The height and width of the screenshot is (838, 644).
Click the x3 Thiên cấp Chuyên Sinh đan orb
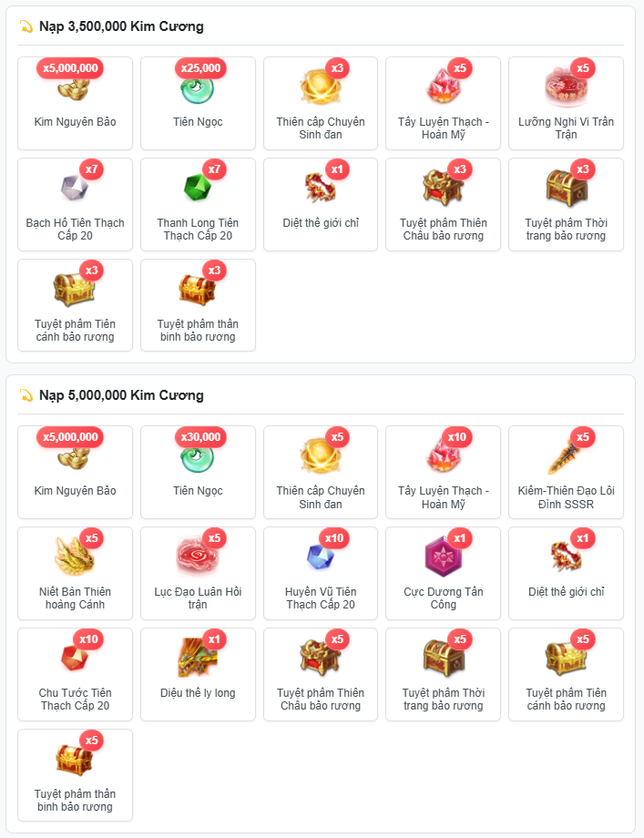tap(320, 87)
